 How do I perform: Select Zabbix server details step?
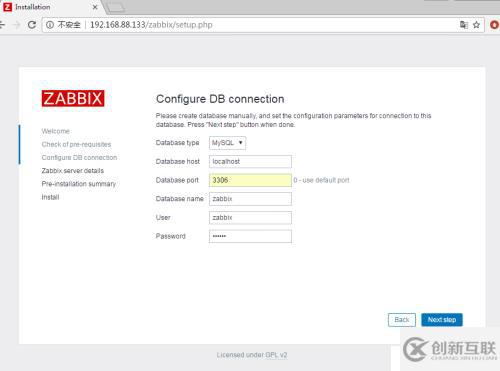[x=73, y=171]
